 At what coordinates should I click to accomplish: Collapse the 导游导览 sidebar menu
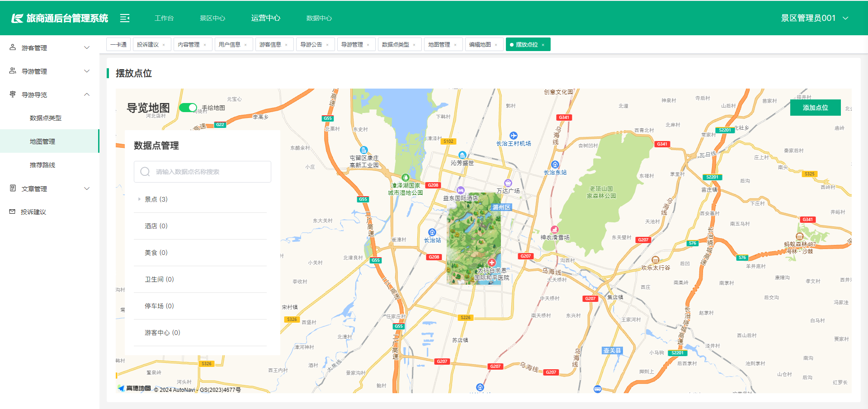[x=87, y=94]
